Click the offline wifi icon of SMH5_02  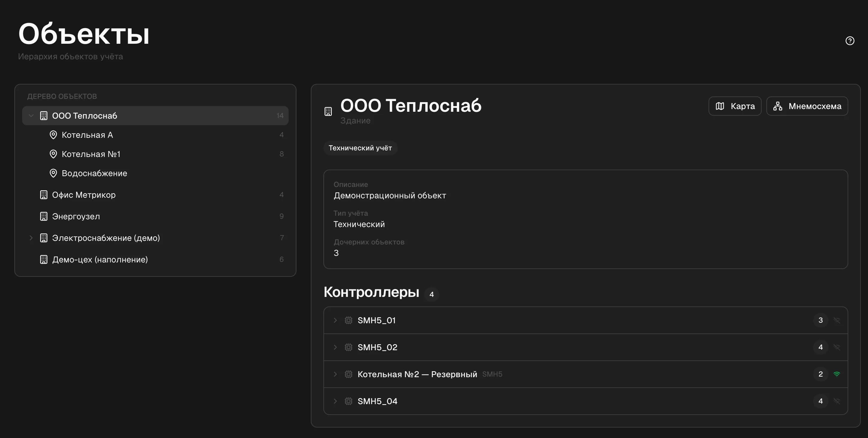[x=837, y=347]
